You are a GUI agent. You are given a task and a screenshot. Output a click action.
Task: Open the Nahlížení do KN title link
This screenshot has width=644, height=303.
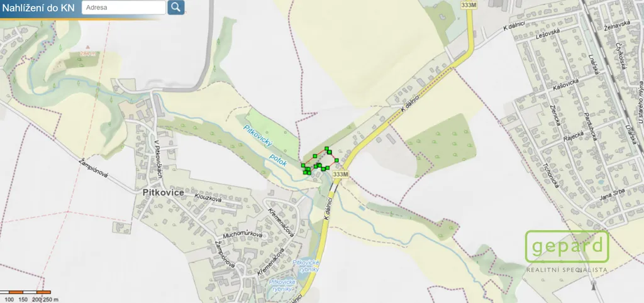(39, 8)
